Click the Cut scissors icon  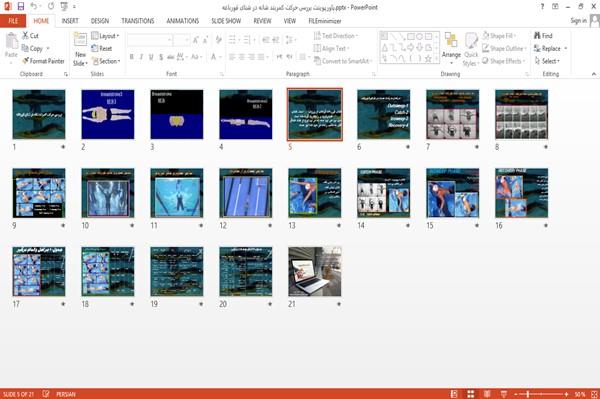(25, 36)
